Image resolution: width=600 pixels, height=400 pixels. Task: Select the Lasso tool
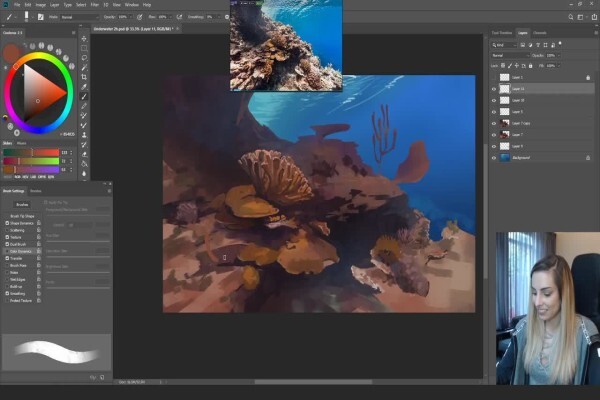tap(84, 58)
